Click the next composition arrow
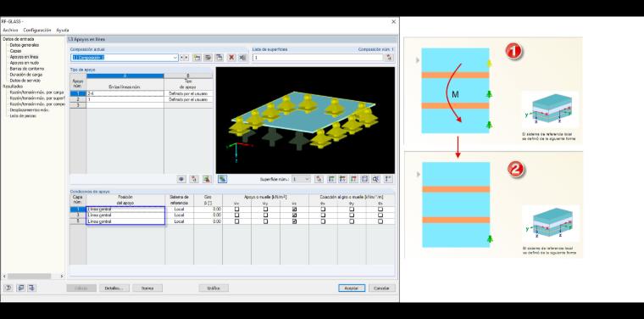The width and height of the screenshot is (644, 319). (x=186, y=58)
